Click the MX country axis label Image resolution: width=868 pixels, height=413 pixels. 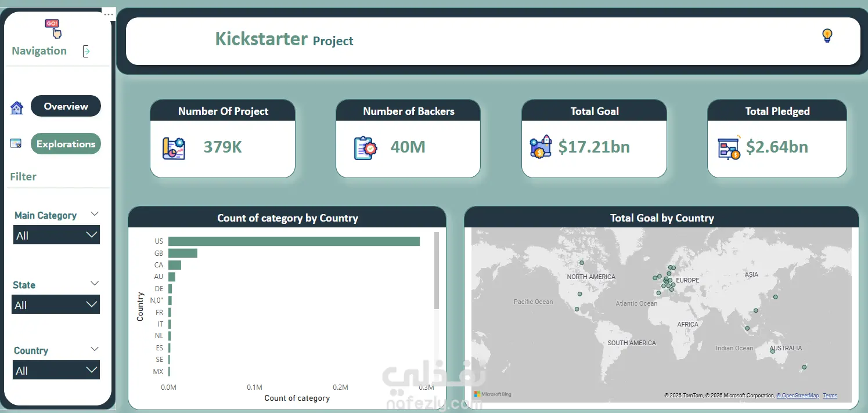[x=158, y=371]
